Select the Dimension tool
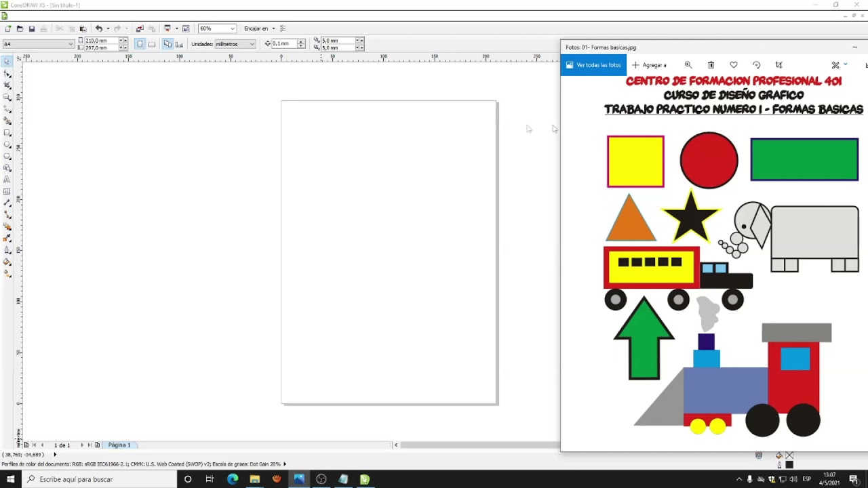This screenshot has width=868, height=488. coord(7,203)
